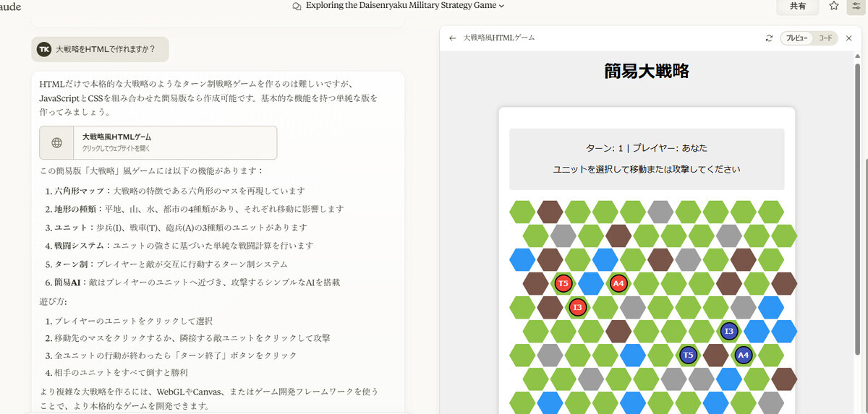Image resolution: width=868 pixels, height=414 pixels.
Task: Open the chat controls settings icon
Action: click(x=856, y=6)
